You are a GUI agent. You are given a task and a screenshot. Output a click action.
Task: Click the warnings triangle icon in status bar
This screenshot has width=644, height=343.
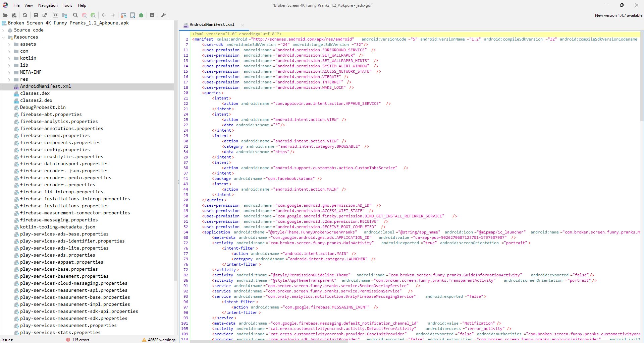144,340
